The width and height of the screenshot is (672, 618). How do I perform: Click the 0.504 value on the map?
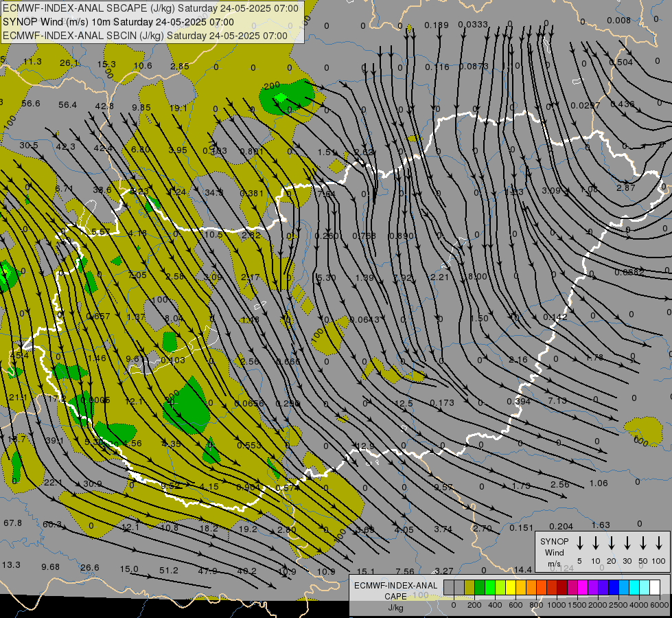(621, 62)
